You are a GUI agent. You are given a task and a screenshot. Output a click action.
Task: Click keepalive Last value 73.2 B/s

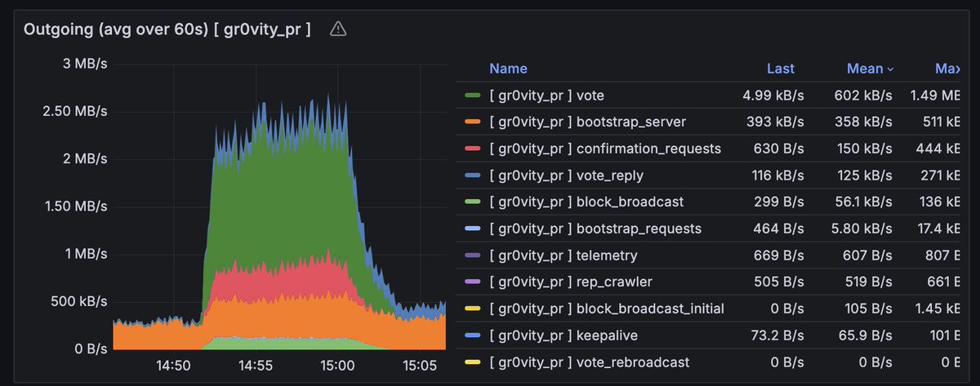pos(777,335)
